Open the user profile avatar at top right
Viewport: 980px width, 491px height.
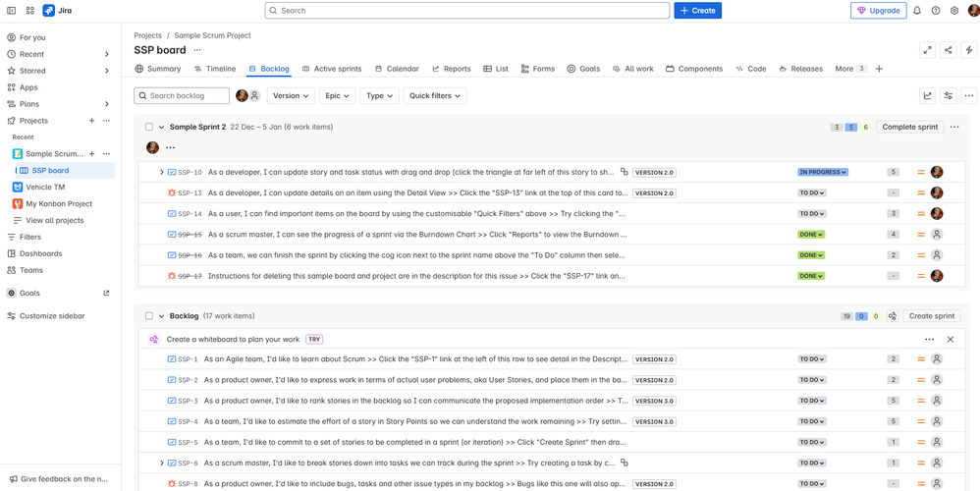click(x=973, y=11)
